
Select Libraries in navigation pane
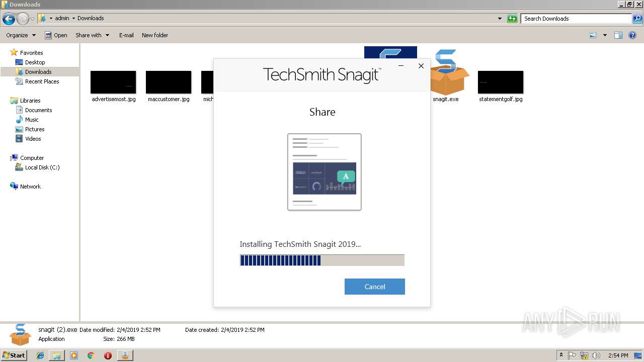click(30, 101)
